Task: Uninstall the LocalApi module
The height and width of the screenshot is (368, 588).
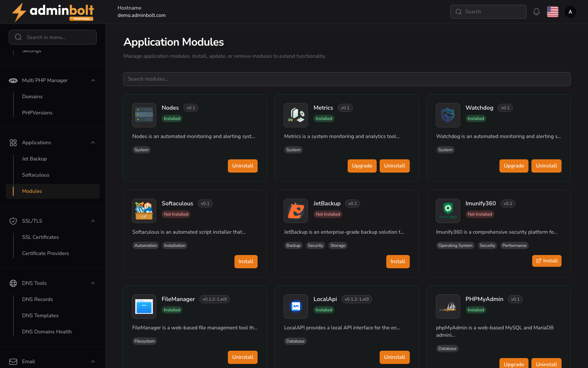Action: (395, 357)
